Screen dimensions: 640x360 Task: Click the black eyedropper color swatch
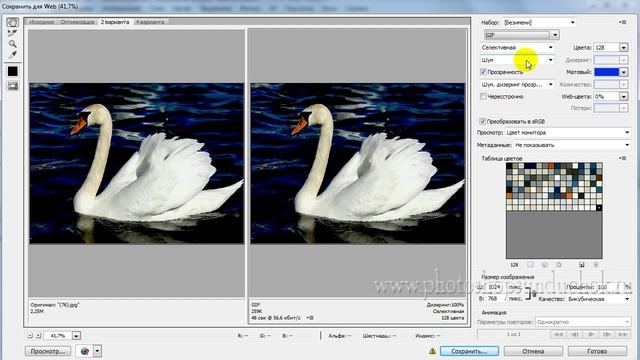click(13, 71)
